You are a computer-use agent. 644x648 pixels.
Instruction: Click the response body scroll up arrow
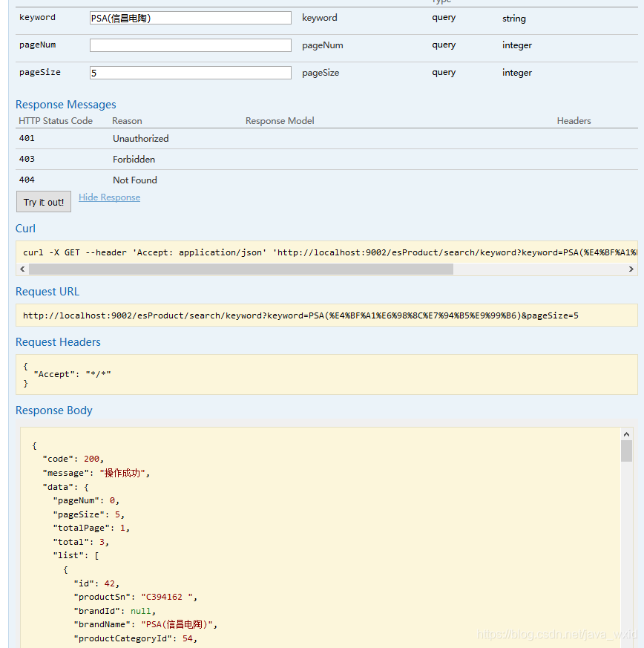tap(627, 434)
